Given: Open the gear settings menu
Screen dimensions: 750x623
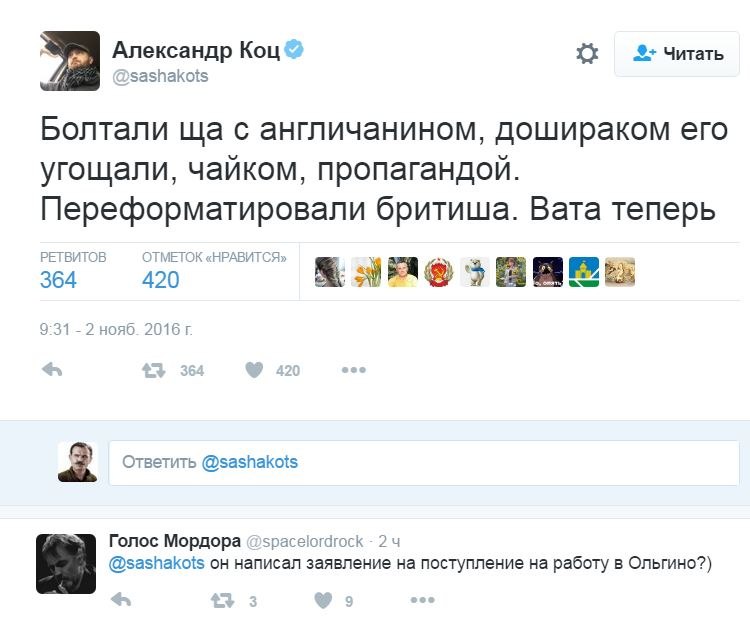Looking at the screenshot, I should [587, 54].
